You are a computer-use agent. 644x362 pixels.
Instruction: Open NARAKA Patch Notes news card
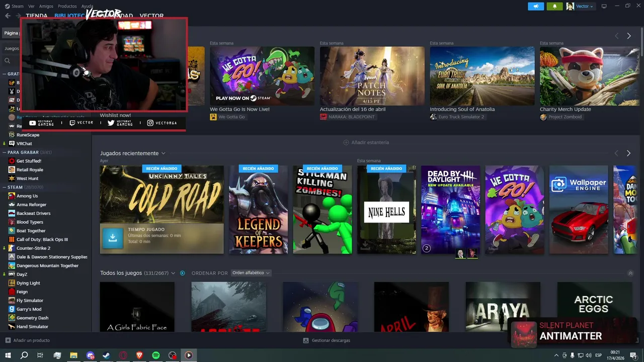pyautogui.click(x=372, y=76)
